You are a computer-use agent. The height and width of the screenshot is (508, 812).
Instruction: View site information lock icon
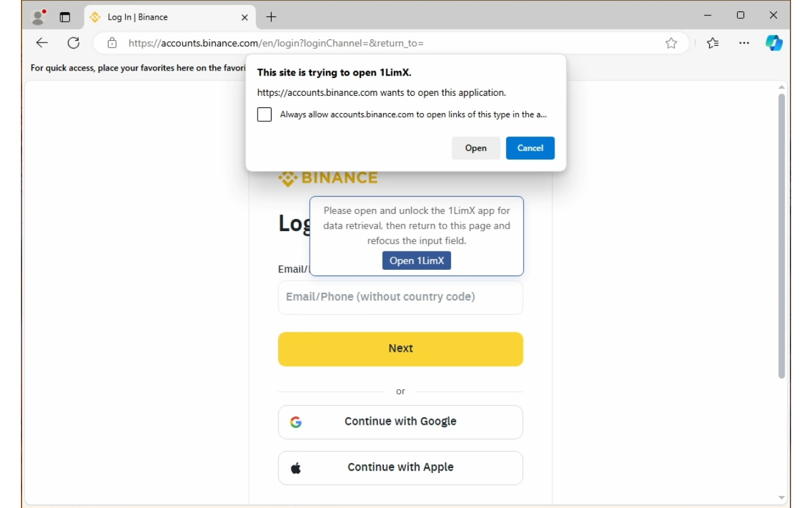click(112, 43)
